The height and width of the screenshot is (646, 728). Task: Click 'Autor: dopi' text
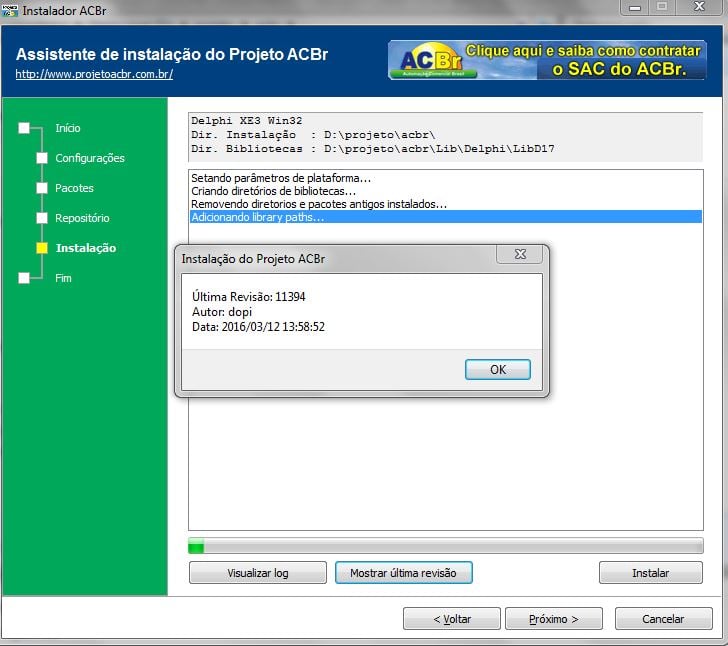pyautogui.click(x=222, y=312)
